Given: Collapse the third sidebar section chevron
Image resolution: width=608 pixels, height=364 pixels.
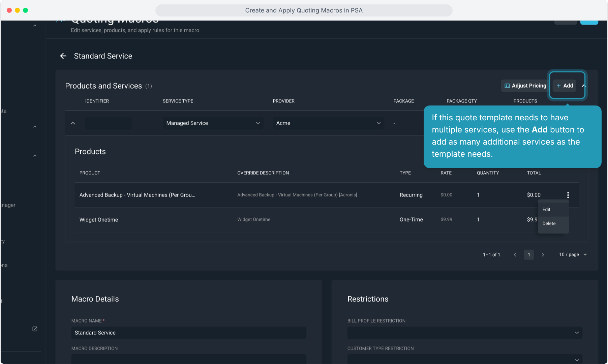Looking at the screenshot, I should (x=35, y=156).
